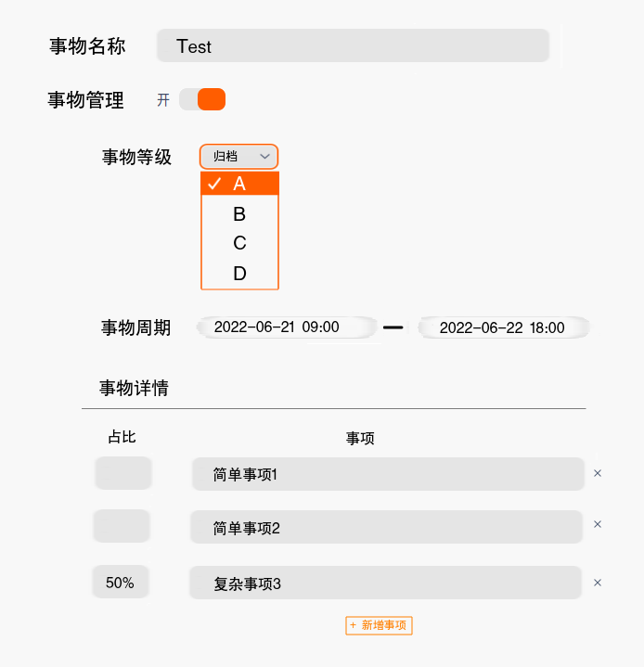Delete the 简单事项2 row
The width and height of the screenshot is (644, 667).
click(x=598, y=524)
